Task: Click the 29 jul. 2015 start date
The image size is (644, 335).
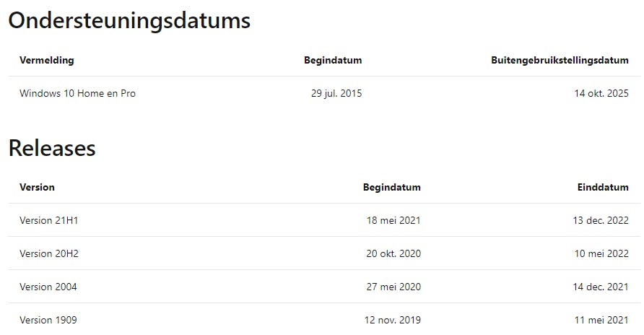Action: [x=336, y=93]
